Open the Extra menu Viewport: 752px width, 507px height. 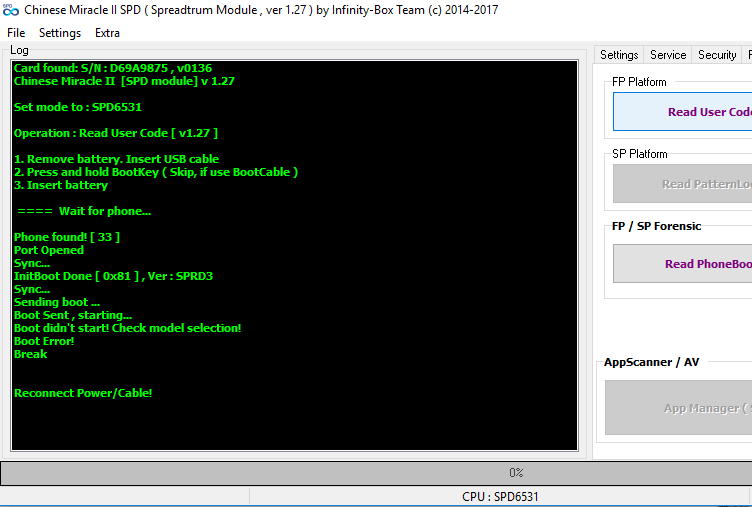[x=107, y=33]
